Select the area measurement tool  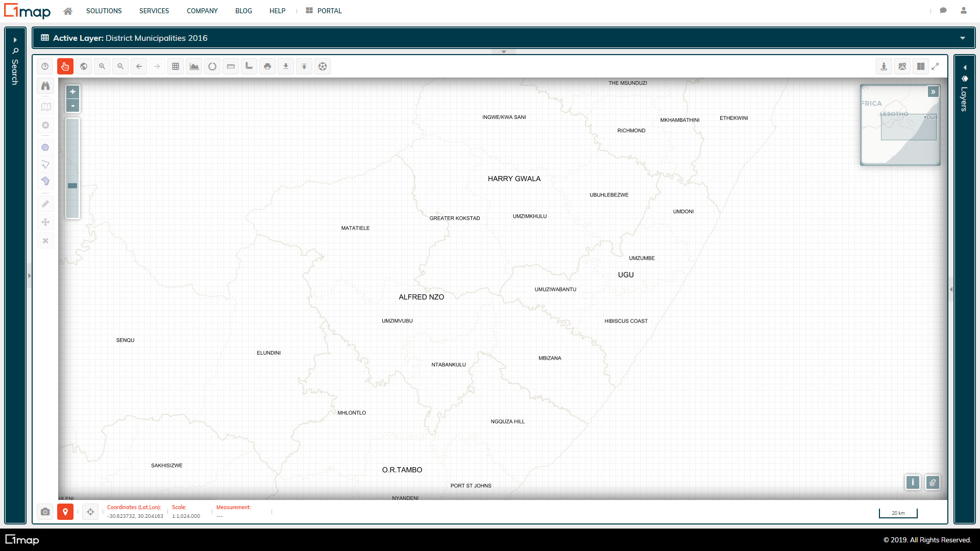click(x=249, y=66)
